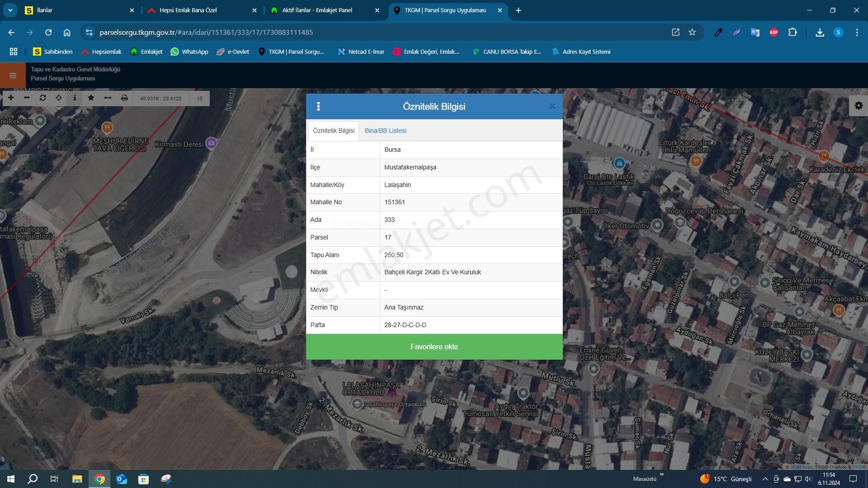This screenshot has width=868, height=488.
Task: Select the Mustafakemalpaşa district value
Action: point(410,167)
